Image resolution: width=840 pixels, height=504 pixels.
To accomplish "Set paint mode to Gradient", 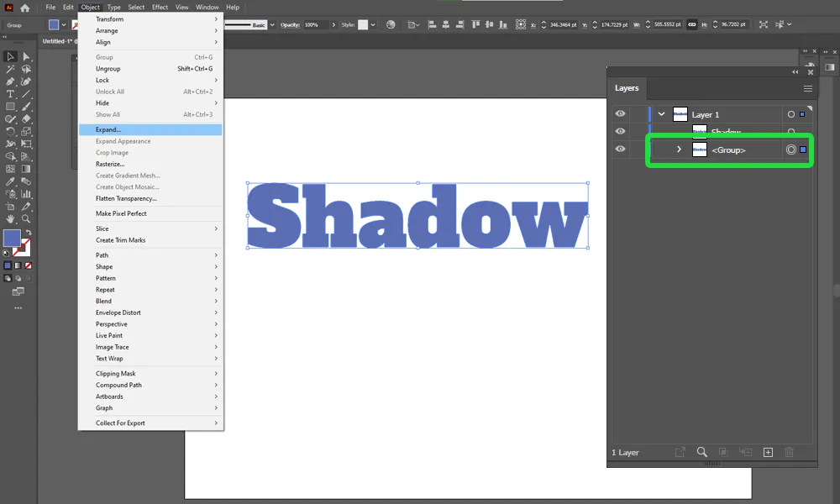I will click(18, 265).
